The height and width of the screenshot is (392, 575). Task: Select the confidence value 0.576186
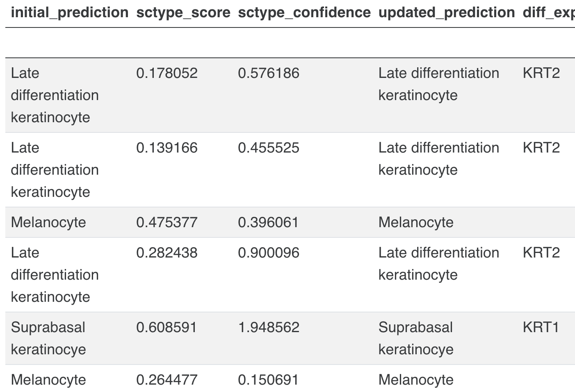coord(269,73)
